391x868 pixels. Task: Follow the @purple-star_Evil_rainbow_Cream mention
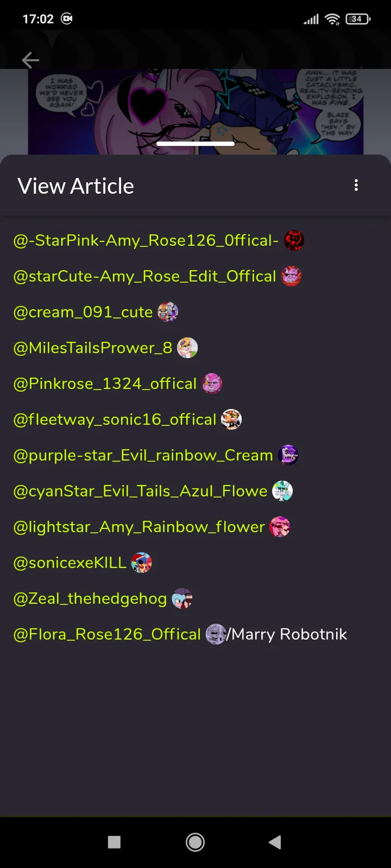click(143, 455)
